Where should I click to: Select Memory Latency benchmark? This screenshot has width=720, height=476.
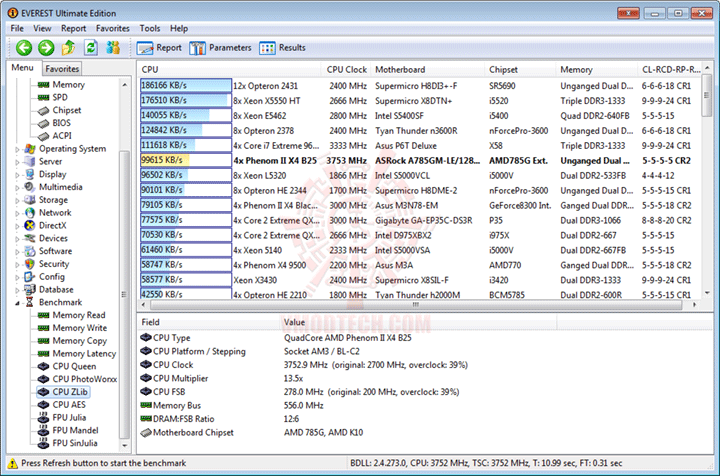[x=84, y=354]
